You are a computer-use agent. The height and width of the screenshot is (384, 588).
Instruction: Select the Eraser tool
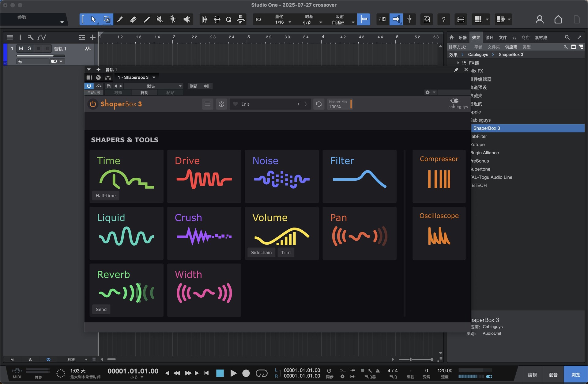click(x=133, y=20)
